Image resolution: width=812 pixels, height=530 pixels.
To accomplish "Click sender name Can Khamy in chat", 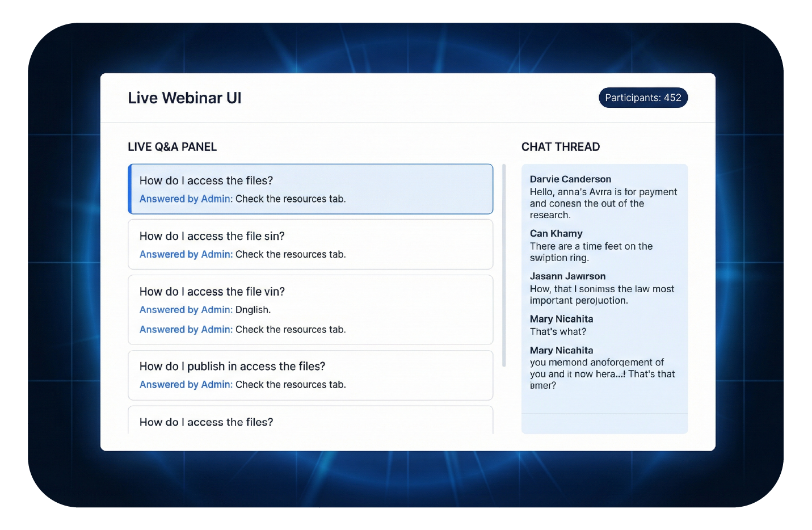I will (556, 234).
